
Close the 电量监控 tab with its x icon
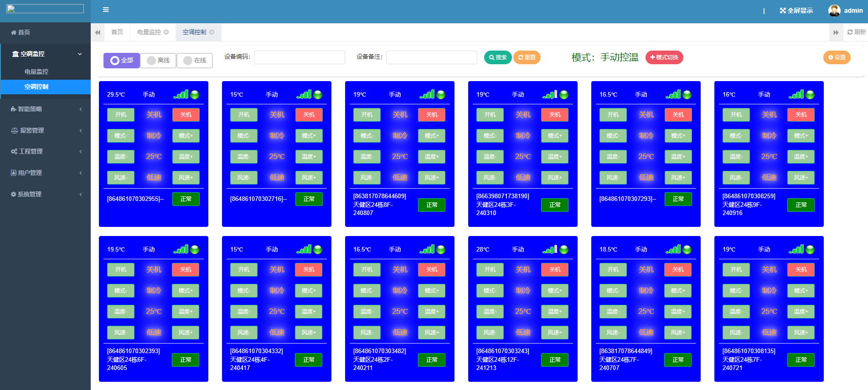(166, 32)
